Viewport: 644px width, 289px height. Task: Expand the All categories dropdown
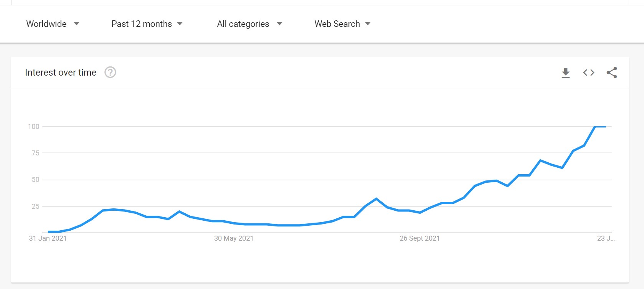[249, 24]
